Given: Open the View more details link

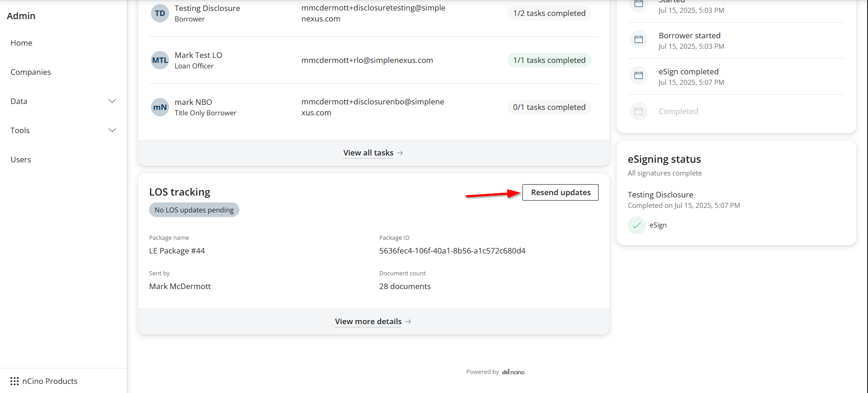Looking at the screenshot, I should tap(368, 322).
